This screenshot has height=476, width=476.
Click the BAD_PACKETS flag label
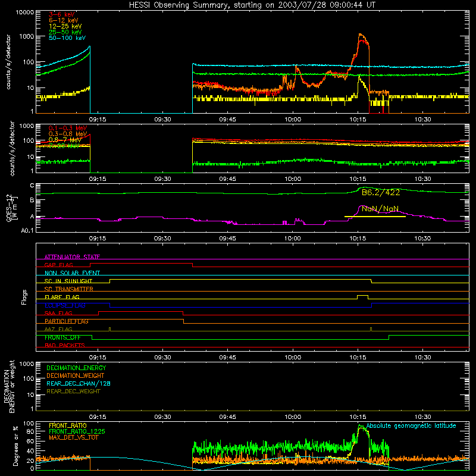coord(64,345)
